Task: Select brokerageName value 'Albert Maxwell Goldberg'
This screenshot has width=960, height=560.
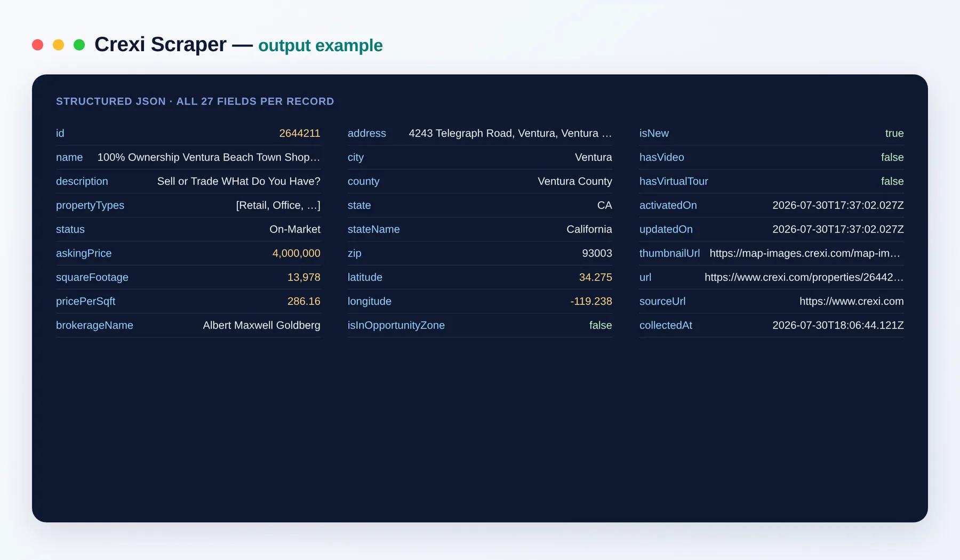Action: 261,325
